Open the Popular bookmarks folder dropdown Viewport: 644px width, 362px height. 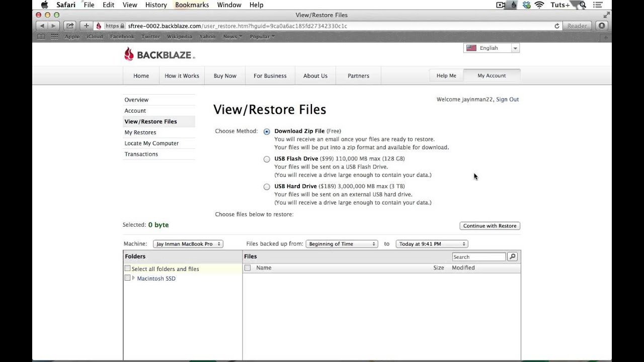point(263,37)
